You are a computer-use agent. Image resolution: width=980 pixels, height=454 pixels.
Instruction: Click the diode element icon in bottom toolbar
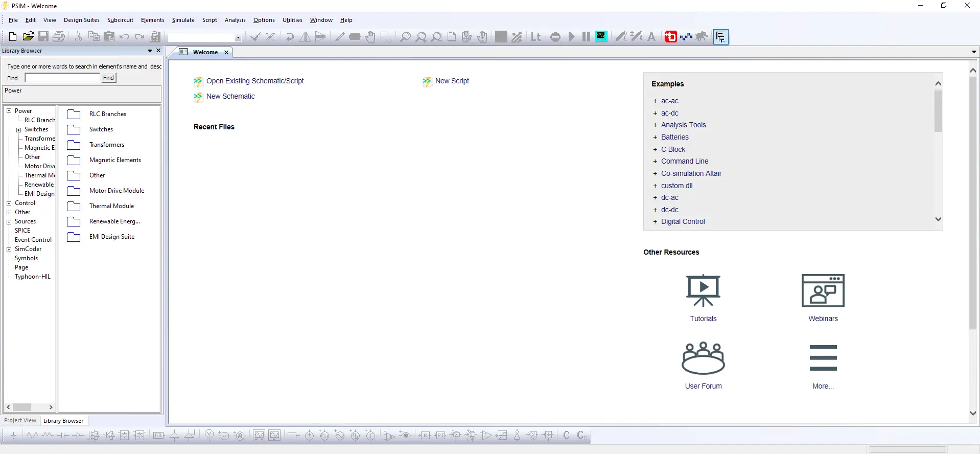pos(78,436)
